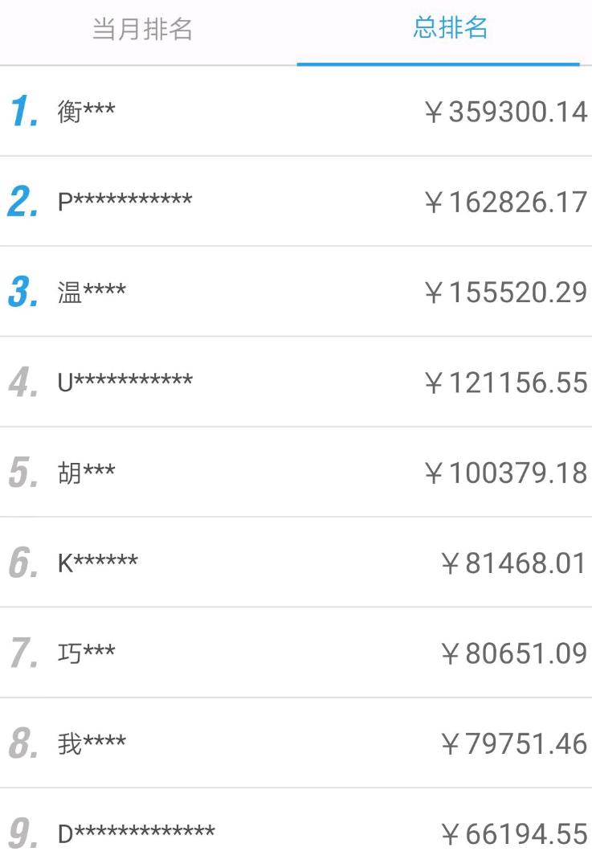This screenshot has height=868, width=592.
Task: Select user 温**** in the ranking
Action: [92, 292]
